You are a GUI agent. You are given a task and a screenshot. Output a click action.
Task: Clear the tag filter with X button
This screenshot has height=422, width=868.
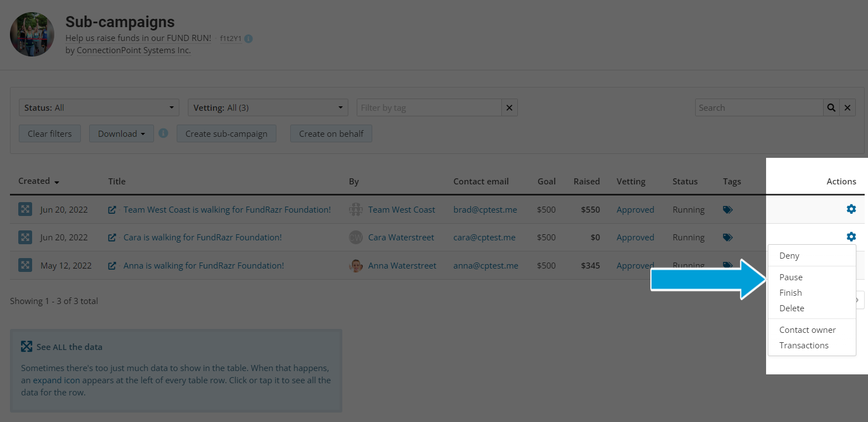pos(509,108)
